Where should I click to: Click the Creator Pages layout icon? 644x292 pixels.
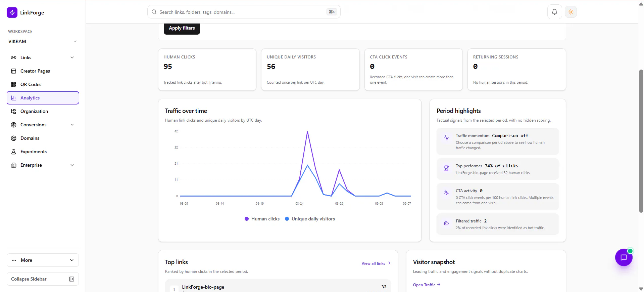13,71
